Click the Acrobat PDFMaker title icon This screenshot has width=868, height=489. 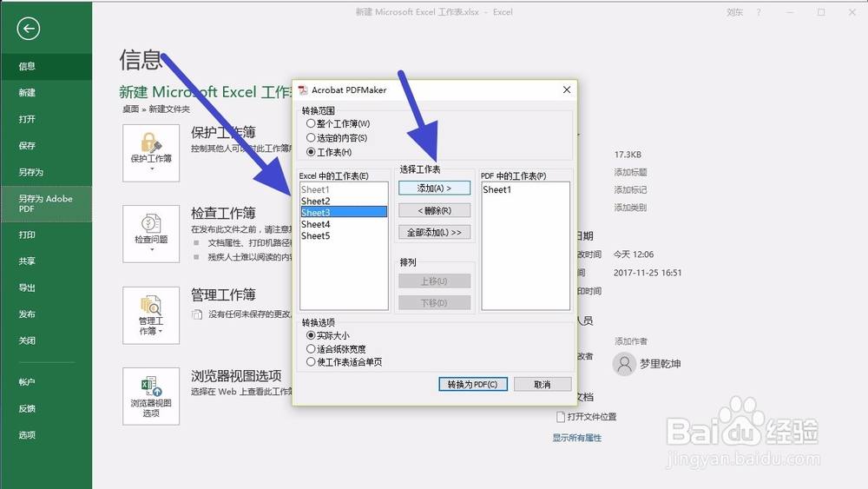[x=303, y=89]
